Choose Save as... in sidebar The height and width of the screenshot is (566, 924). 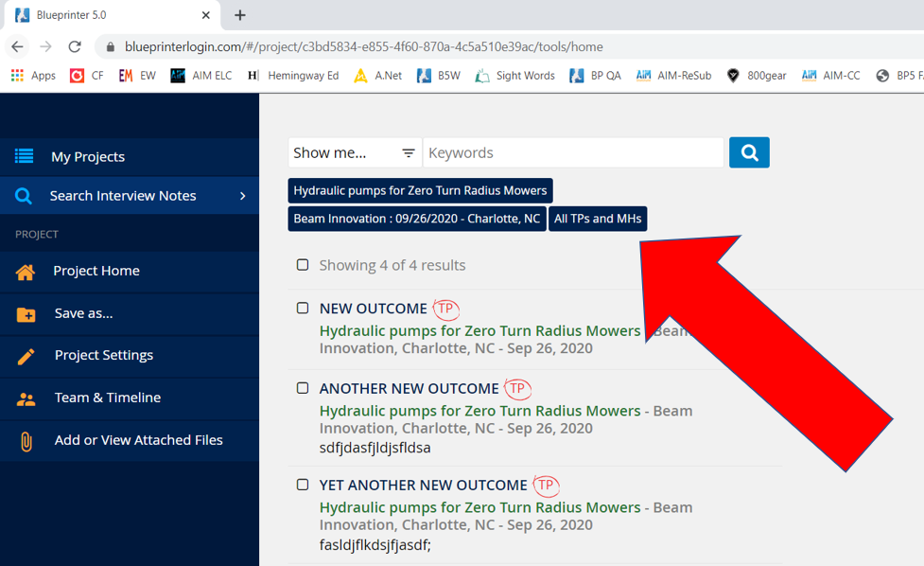pyautogui.click(x=130, y=313)
